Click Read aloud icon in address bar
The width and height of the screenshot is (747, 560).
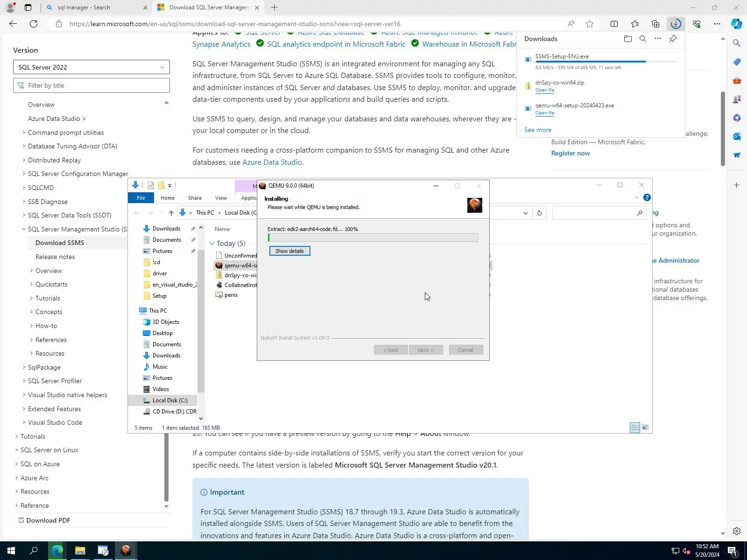tap(571, 24)
